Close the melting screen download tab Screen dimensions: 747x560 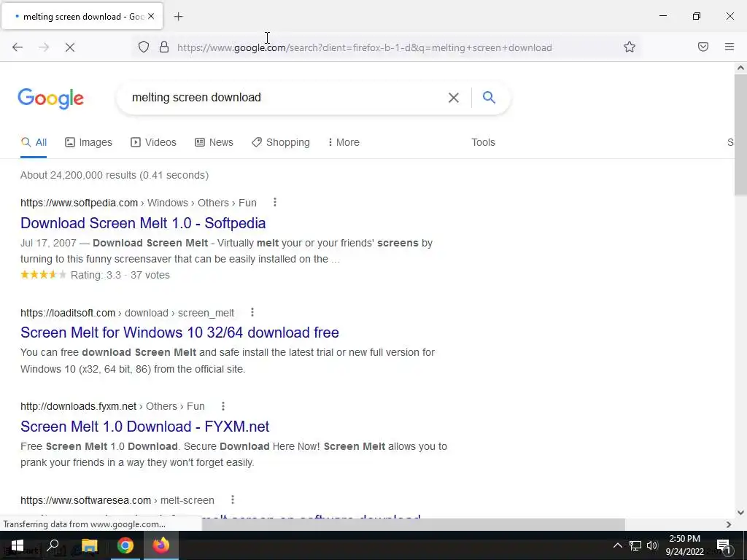(x=151, y=16)
